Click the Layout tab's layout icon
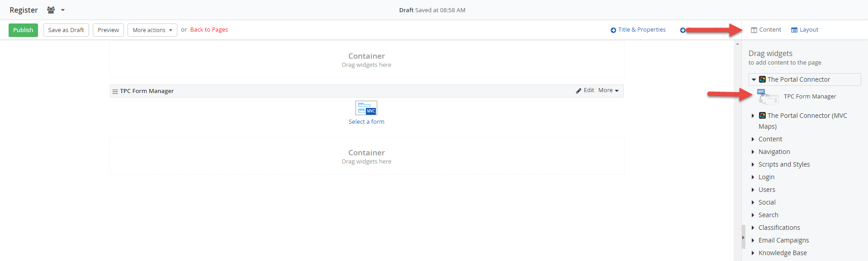Viewport: 868px width, 261px height. [x=794, y=30]
